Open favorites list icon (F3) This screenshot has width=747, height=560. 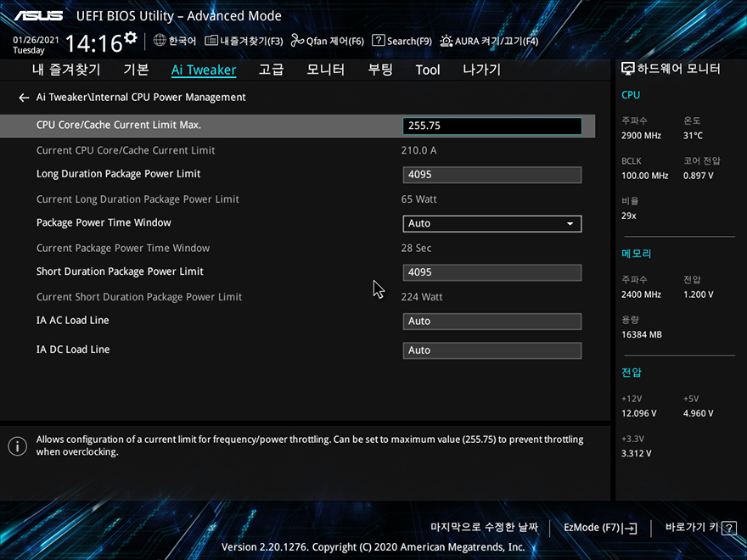click(x=211, y=41)
